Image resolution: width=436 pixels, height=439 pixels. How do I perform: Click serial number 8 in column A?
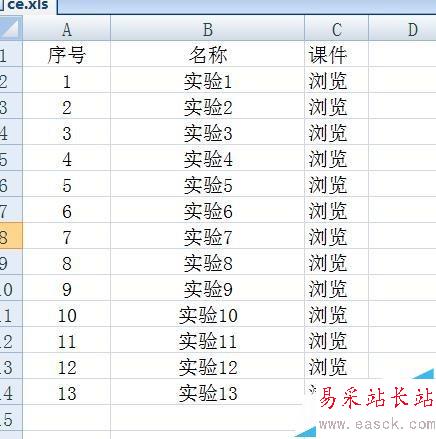(67, 263)
